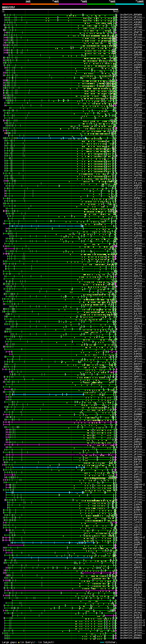Image resolution: width=146 pixels, height=644 pixels.
Task: Click UniRef100_Q4SR86 label
Action: click(131, 65)
